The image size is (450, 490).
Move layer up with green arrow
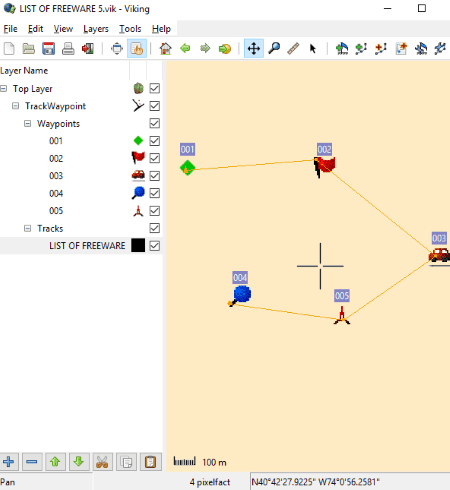tap(55, 462)
